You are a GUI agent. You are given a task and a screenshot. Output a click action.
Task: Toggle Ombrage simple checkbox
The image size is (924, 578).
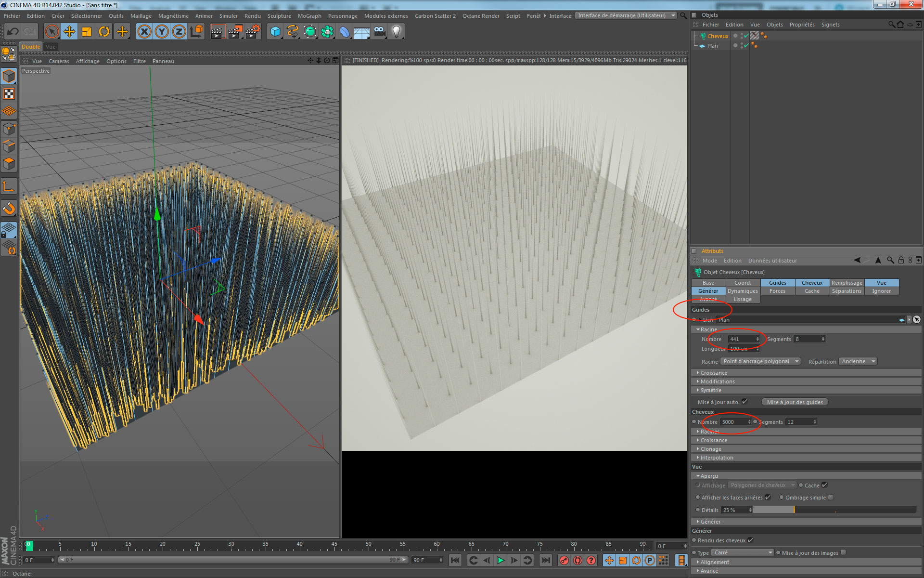831,498
